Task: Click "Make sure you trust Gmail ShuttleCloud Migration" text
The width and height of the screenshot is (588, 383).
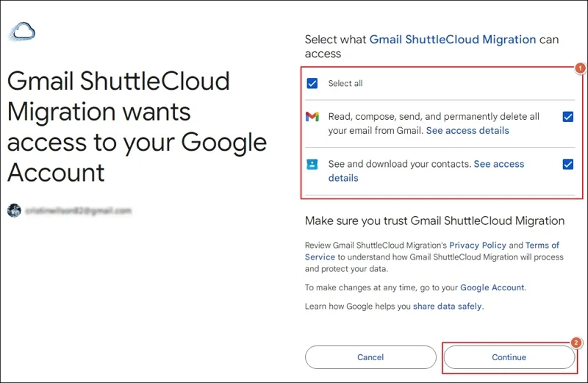Action: [x=434, y=221]
